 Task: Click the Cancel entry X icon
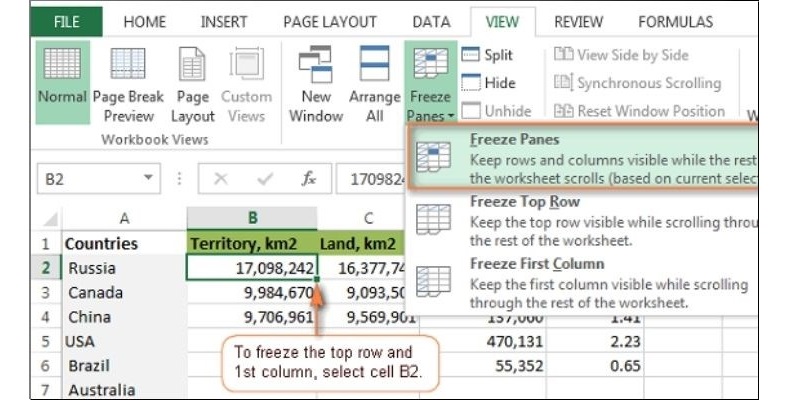coord(220,179)
